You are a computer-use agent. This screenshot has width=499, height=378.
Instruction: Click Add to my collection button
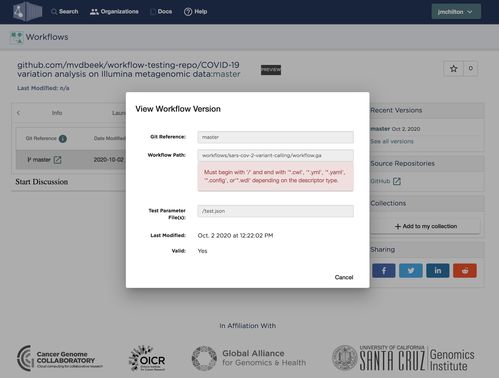pos(426,226)
